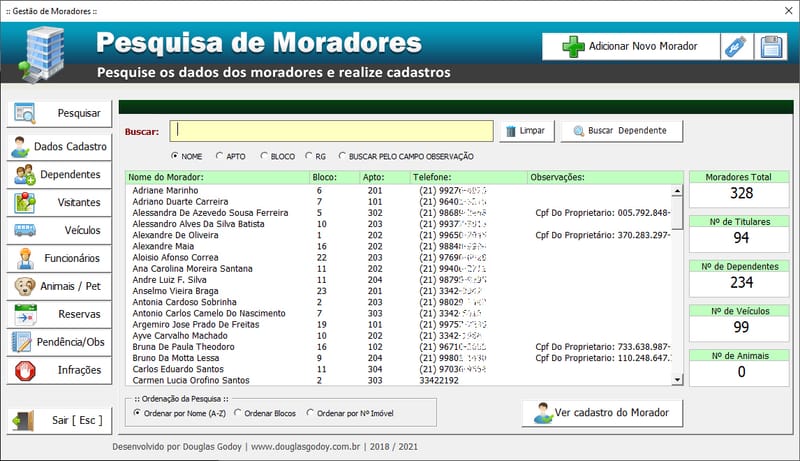The height and width of the screenshot is (461, 800).
Task: Click the Moradores Total value 328
Action: pos(741,194)
